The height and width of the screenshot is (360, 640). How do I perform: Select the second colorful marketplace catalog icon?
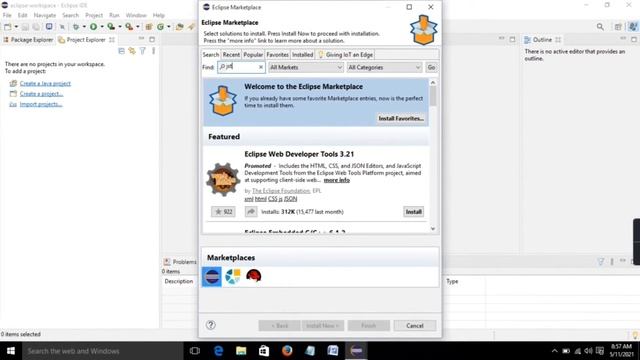pyautogui.click(x=233, y=277)
